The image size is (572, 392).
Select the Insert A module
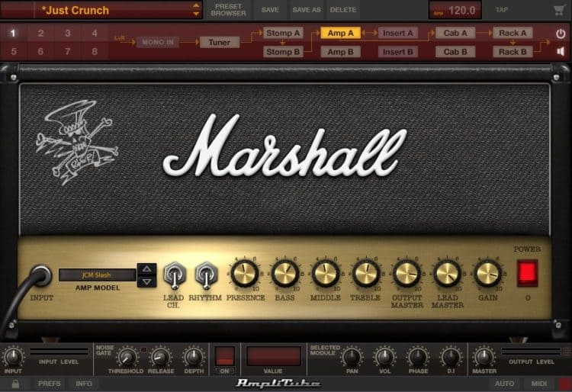click(x=398, y=34)
